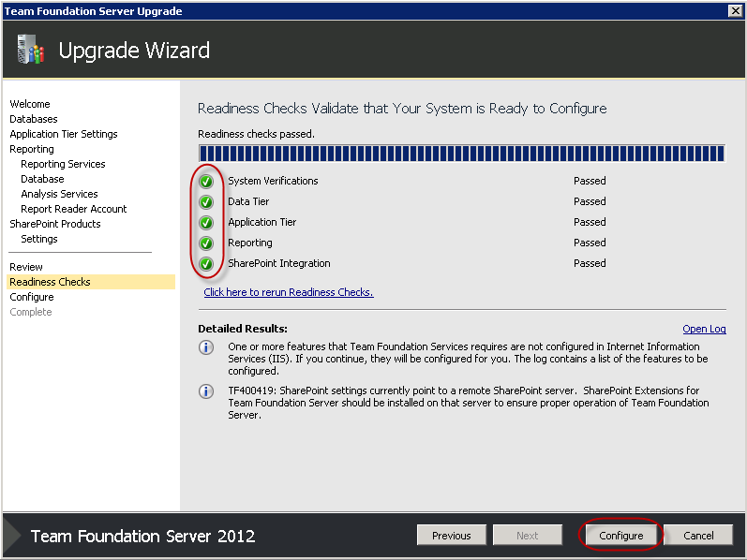
Task: Click the green check icon beside Data Tier
Action: click(206, 202)
